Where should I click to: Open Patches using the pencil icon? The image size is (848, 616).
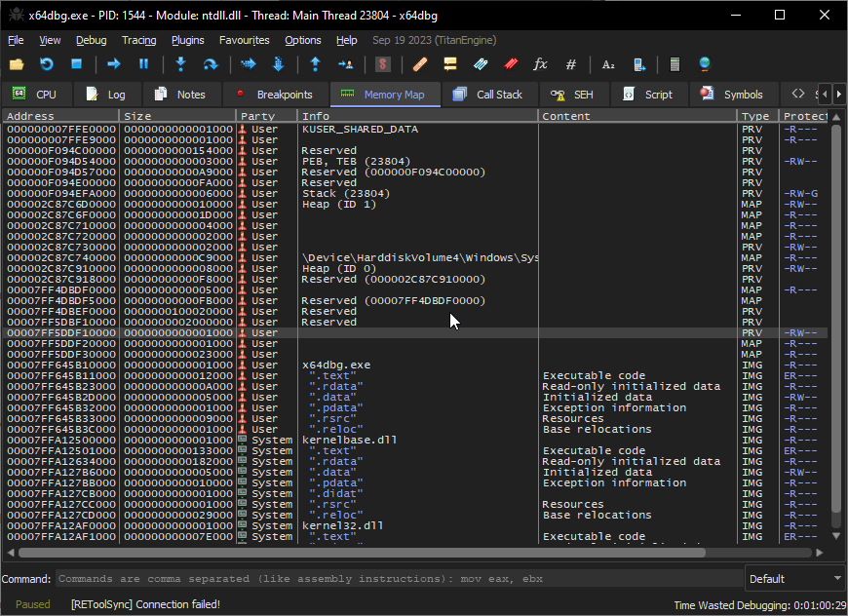click(418, 64)
